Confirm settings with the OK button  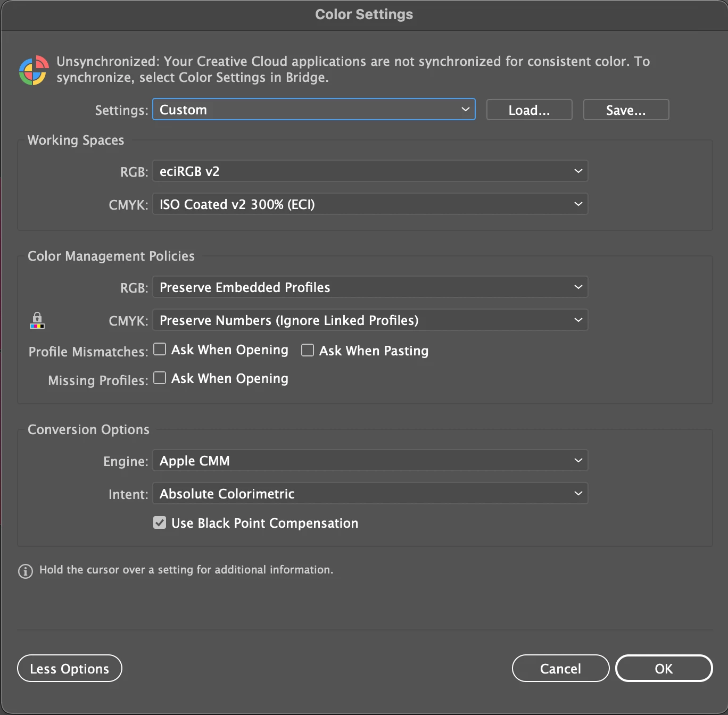[x=664, y=668]
